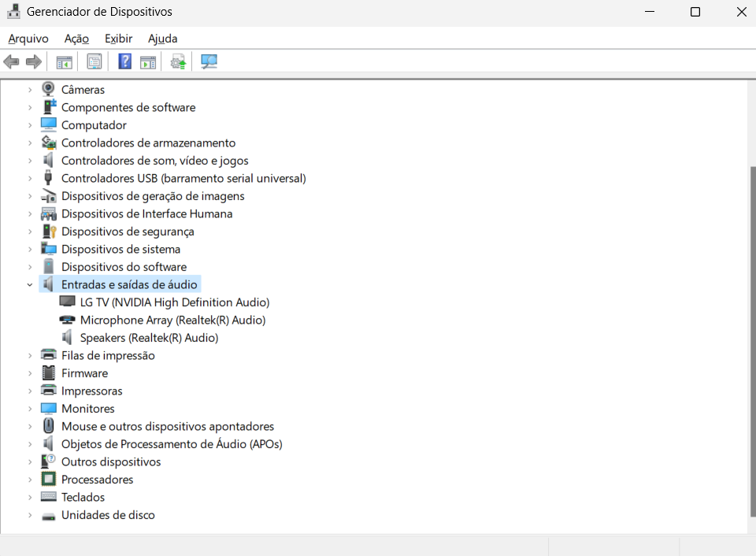Screen dimensions: 756x556
Task: Click the Controladores de armazenamento icon
Action: pyautogui.click(x=49, y=143)
